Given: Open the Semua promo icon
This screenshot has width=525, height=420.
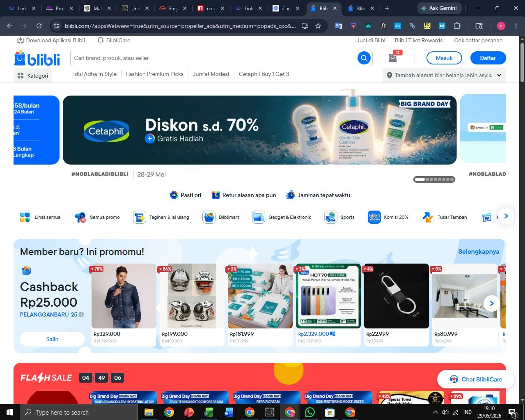Looking at the screenshot, I should click(x=80, y=217).
